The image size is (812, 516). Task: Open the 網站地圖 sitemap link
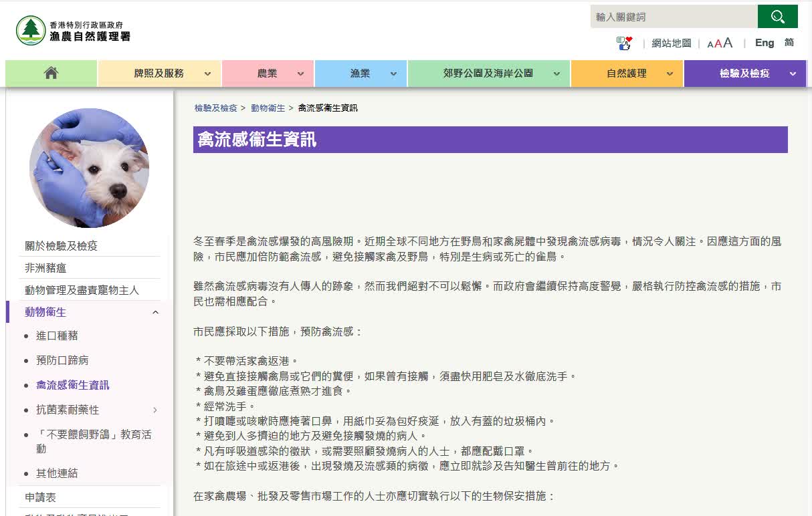coord(671,43)
